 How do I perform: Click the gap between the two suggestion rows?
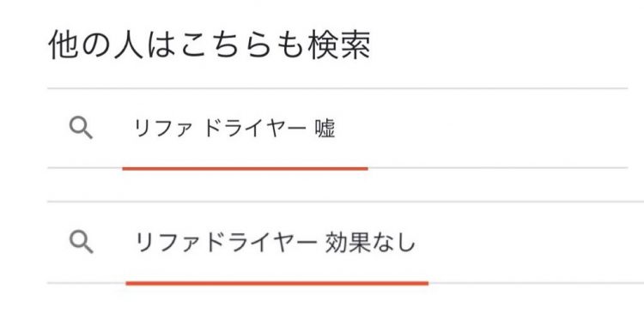[337, 185]
